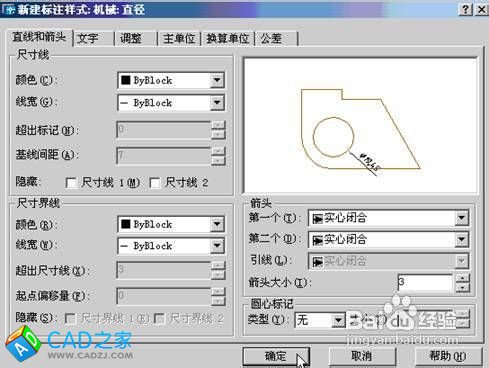Increase 超出标记 with the up stepper
Image resolution: width=489 pixels, height=368 pixels.
[x=219, y=126]
